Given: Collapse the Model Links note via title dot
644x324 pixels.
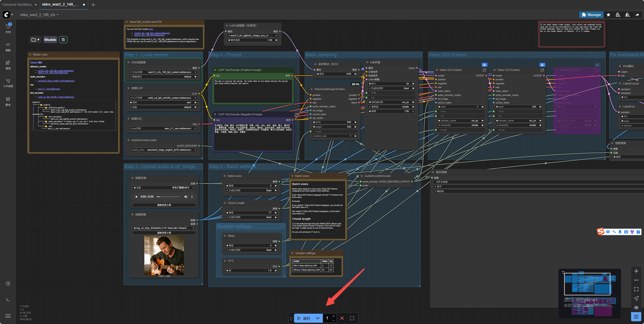Looking at the screenshot, I should tap(31, 54).
